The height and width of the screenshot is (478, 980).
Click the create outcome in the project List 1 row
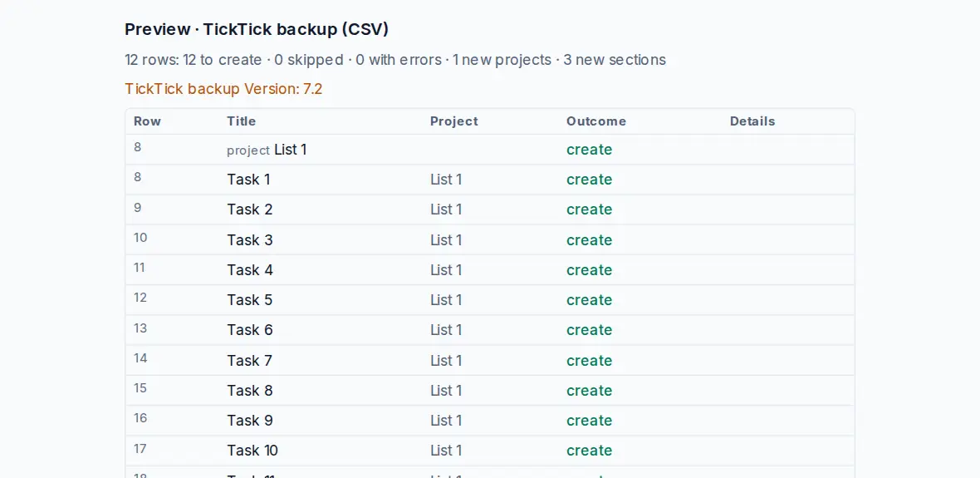pyautogui.click(x=590, y=150)
